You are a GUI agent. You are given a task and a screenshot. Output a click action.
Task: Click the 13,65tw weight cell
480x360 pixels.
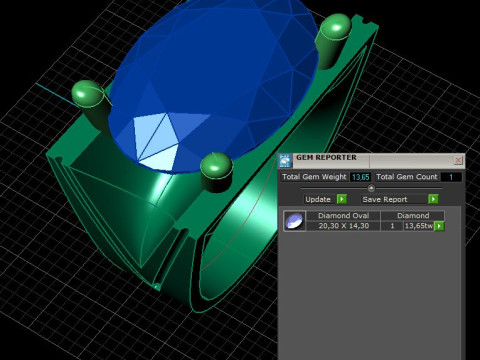419,226
